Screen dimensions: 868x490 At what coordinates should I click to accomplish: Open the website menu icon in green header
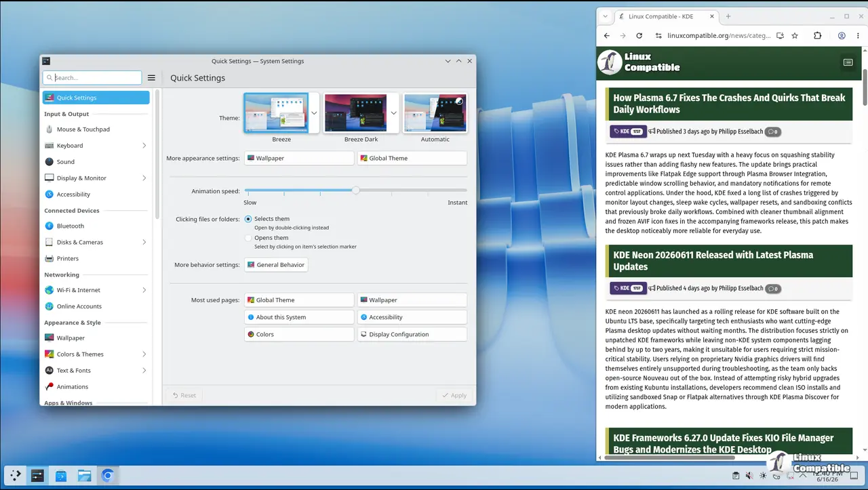click(848, 62)
